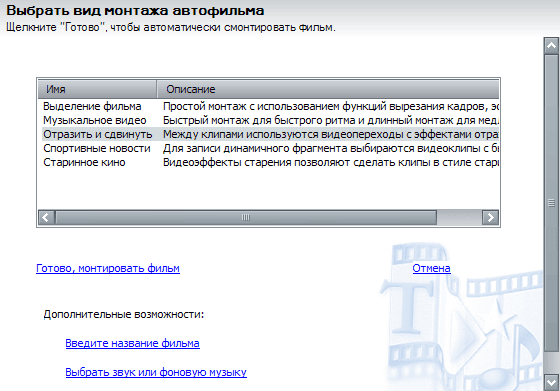Click the list's right scroll arrow
The height and width of the screenshot is (391, 560).
pos(490,217)
